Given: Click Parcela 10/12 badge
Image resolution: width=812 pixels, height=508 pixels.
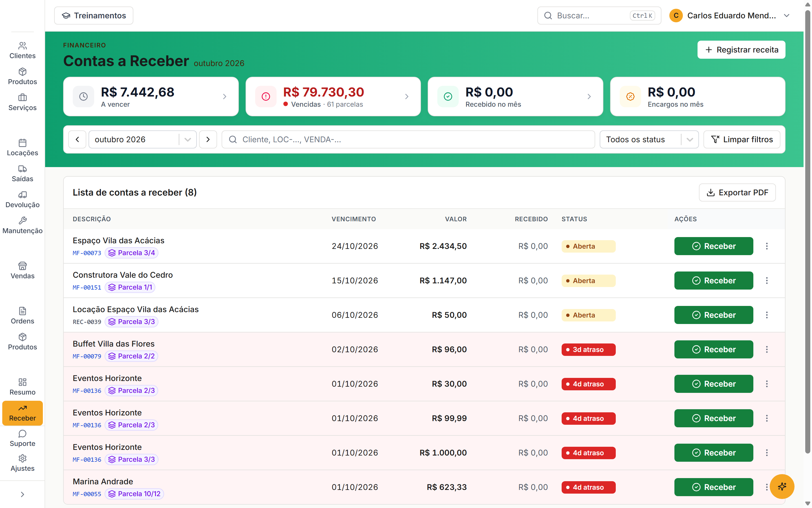Looking at the screenshot, I should pos(134,494).
